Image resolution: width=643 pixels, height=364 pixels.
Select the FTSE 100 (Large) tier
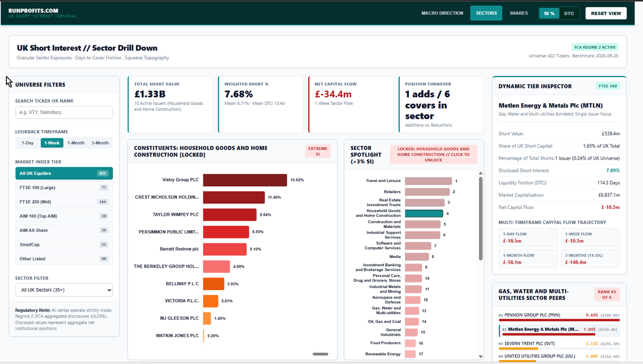tap(64, 187)
